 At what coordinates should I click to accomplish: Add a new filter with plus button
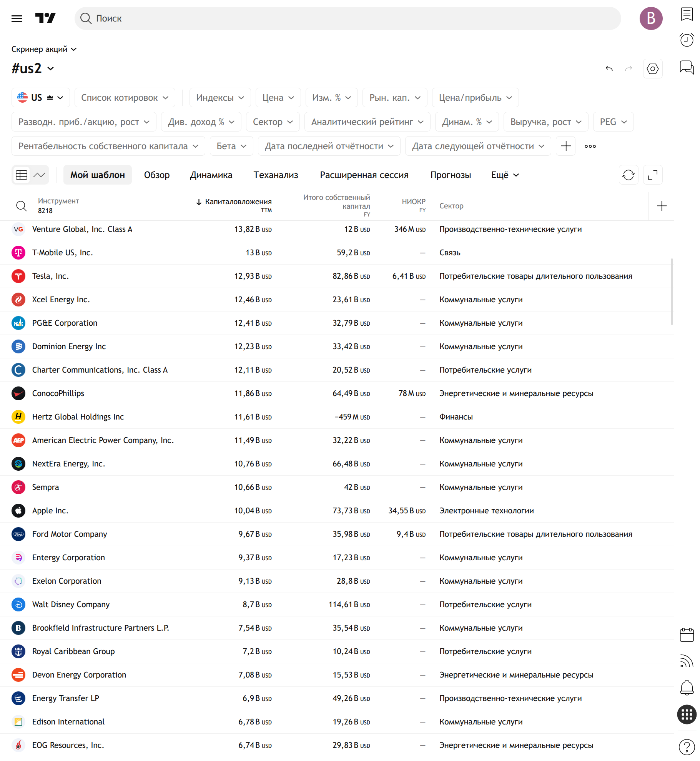(x=566, y=146)
